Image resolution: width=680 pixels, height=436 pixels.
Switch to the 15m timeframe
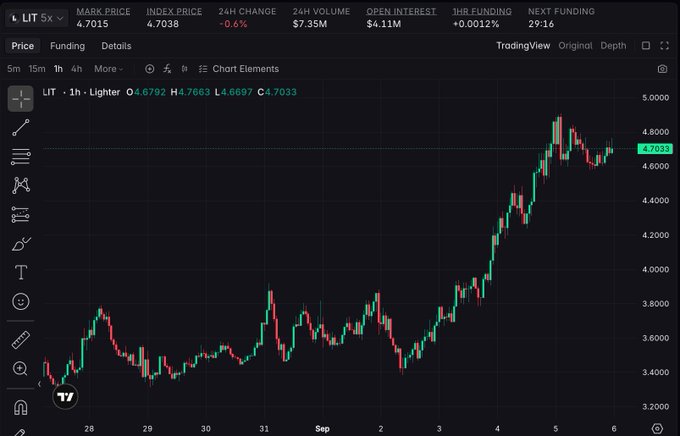pyautogui.click(x=37, y=69)
